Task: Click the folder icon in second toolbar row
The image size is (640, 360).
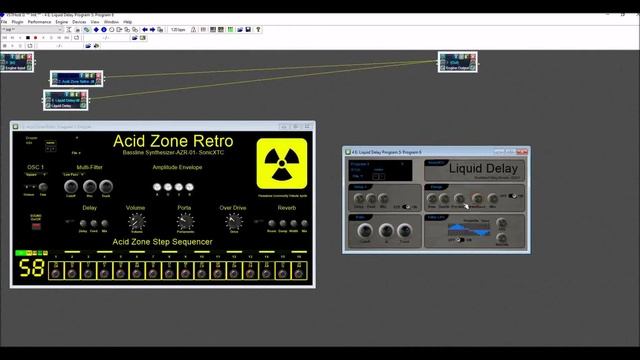Action: 134,38
